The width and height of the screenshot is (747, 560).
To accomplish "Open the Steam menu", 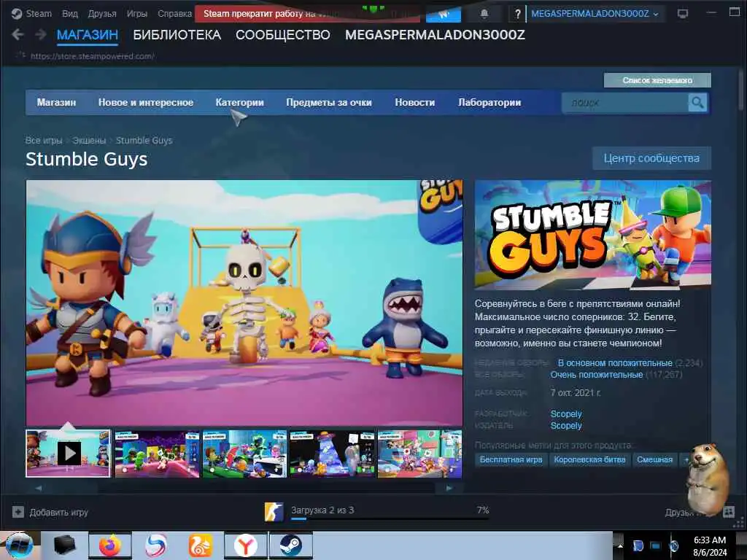I will (x=32, y=13).
